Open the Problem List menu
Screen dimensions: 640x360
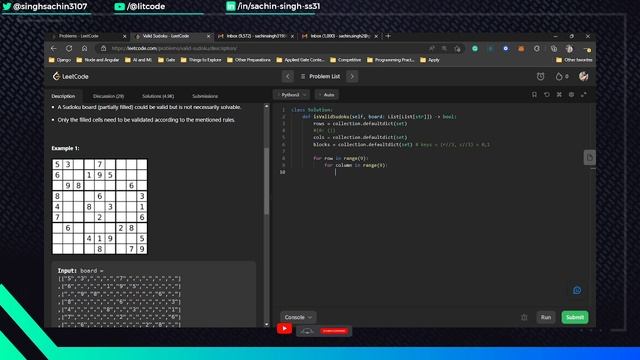pyautogui.click(x=320, y=76)
